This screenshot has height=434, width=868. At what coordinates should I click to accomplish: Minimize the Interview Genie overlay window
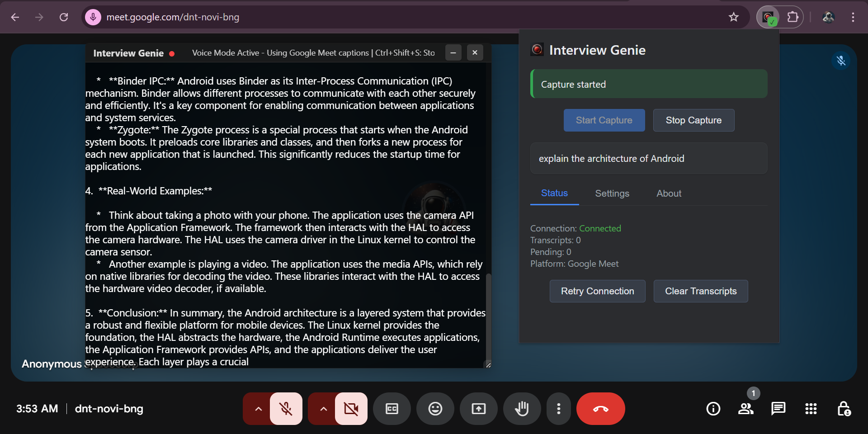coord(453,53)
